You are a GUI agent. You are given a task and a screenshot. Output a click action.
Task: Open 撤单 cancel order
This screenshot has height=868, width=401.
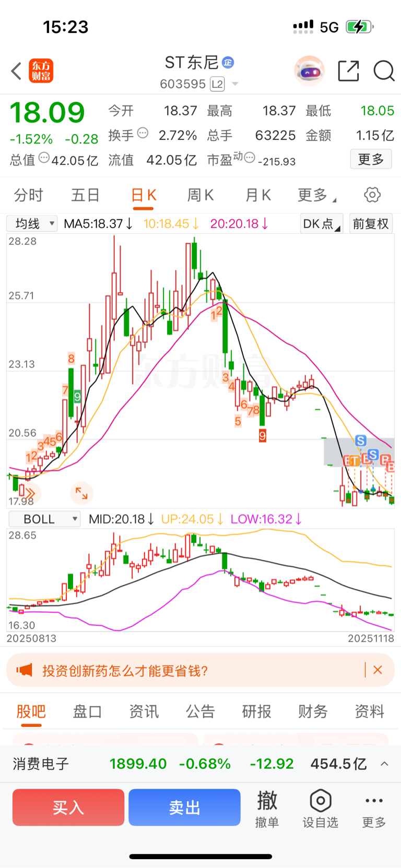pyautogui.click(x=267, y=809)
